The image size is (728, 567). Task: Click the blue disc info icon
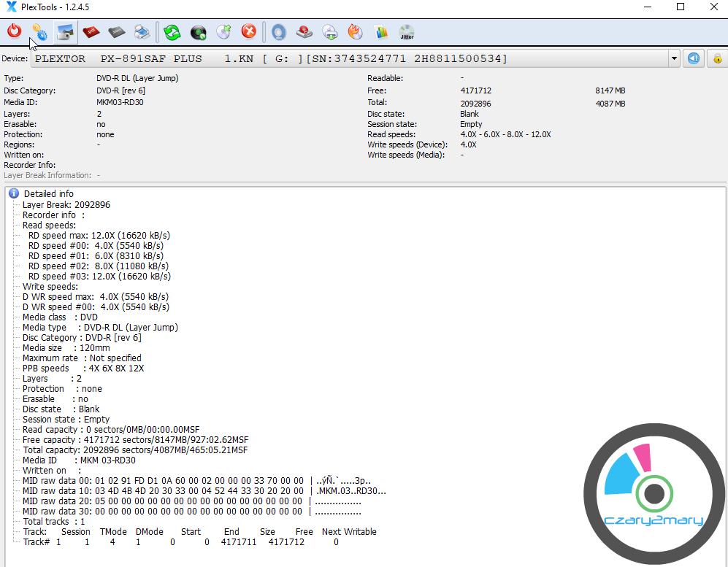pyautogui.click(x=278, y=32)
